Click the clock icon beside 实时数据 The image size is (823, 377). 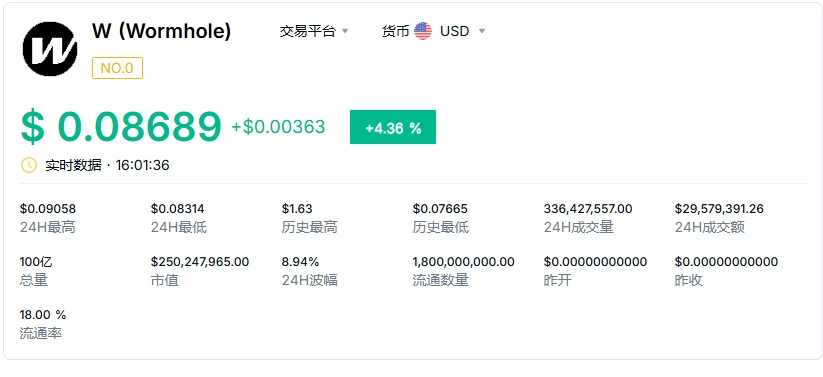click(29, 165)
